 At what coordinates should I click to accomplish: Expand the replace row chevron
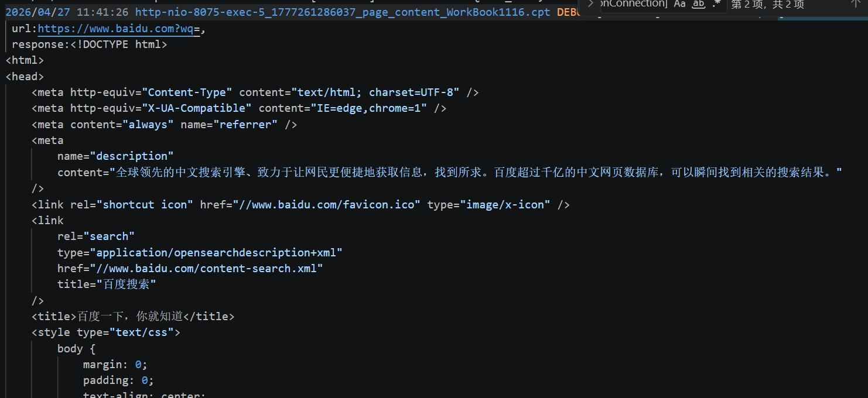pos(590,4)
